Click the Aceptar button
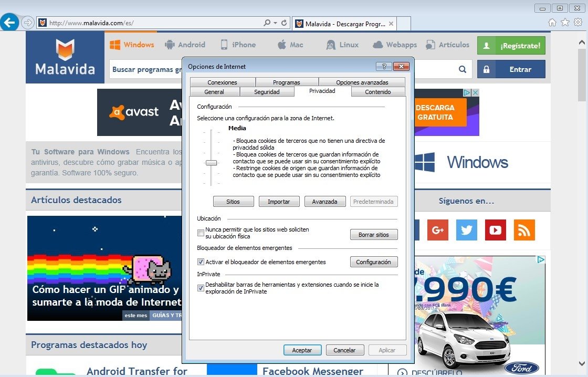 (302, 350)
